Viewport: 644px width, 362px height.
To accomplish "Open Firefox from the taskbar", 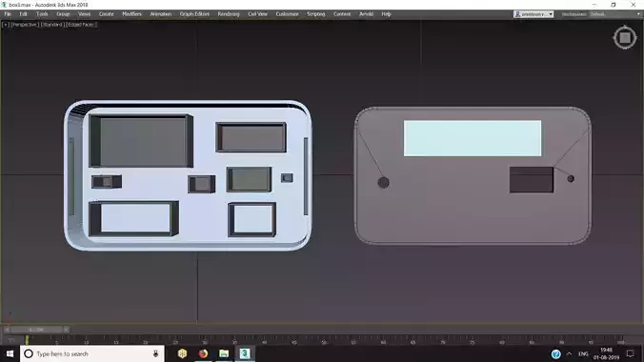I will [203, 353].
